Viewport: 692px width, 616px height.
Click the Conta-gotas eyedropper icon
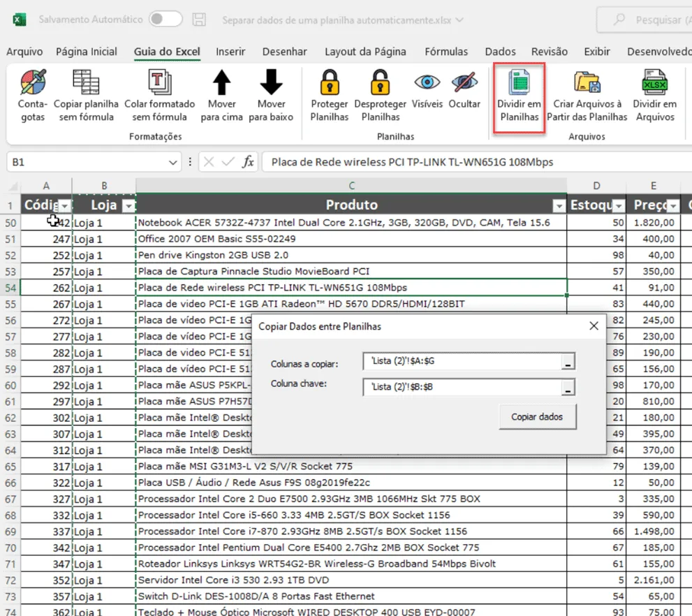click(x=33, y=82)
